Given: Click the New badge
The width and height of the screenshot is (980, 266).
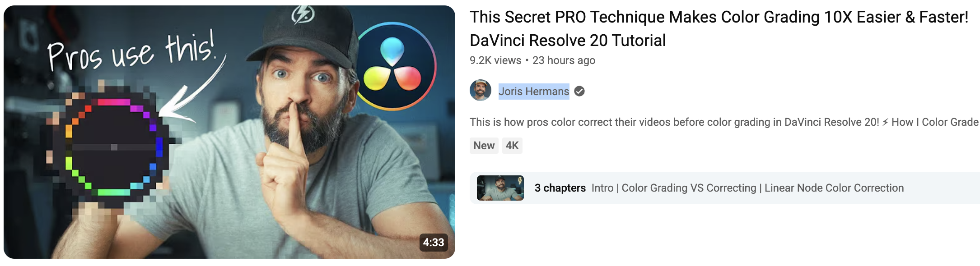Looking at the screenshot, I should pos(484,146).
